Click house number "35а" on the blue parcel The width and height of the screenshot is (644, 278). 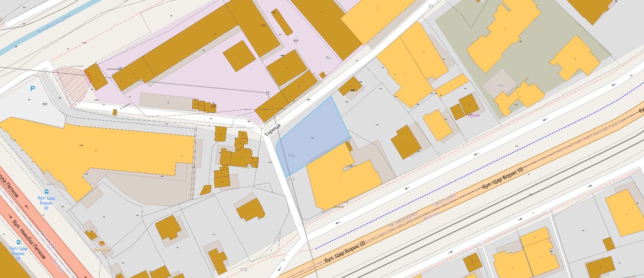click(291, 155)
